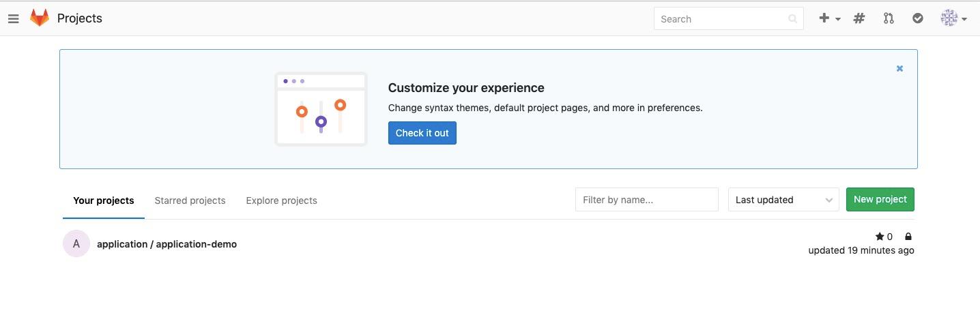Open the todos checkmark icon
Screen dimensions: 980x313
tap(918, 18)
